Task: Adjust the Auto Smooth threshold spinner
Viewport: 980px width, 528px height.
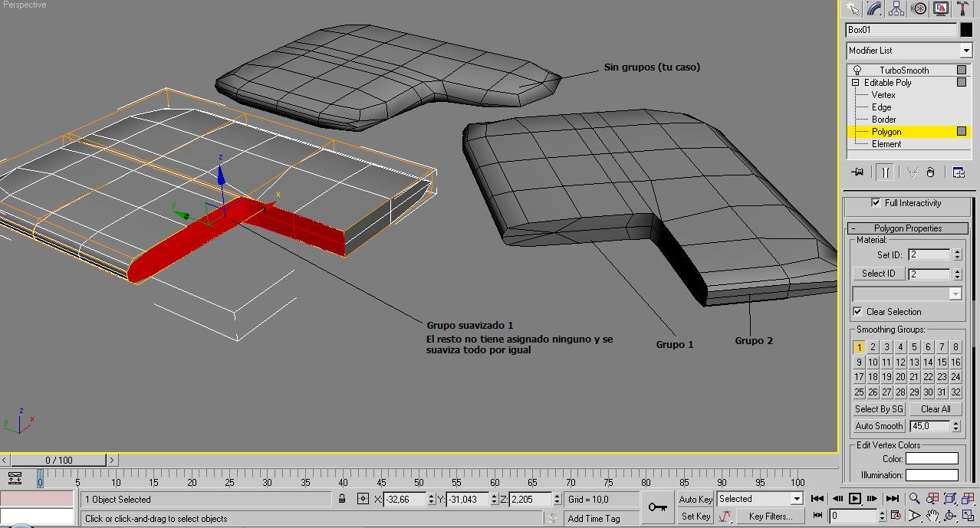Action: (957, 426)
